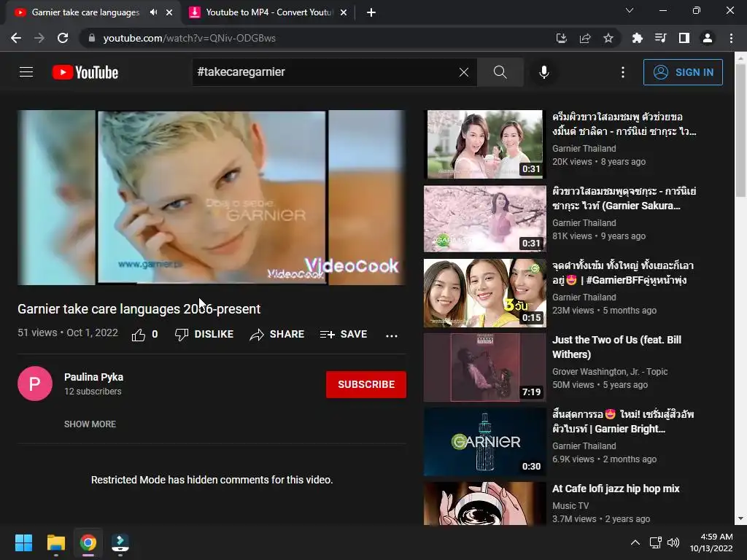Click inside the video player
The image size is (747, 560).
tap(212, 198)
